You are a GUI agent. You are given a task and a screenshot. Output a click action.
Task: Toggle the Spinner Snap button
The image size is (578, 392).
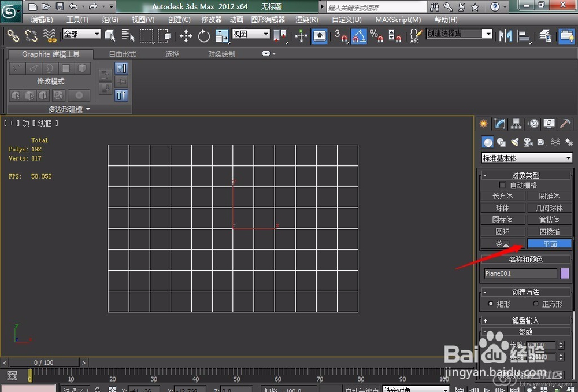pyautogui.click(x=395, y=36)
